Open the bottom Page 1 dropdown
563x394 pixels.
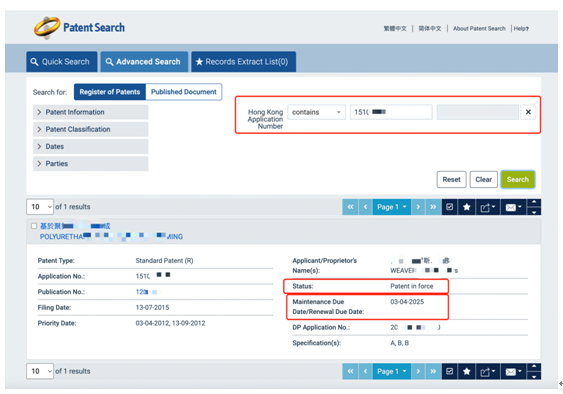click(x=392, y=371)
